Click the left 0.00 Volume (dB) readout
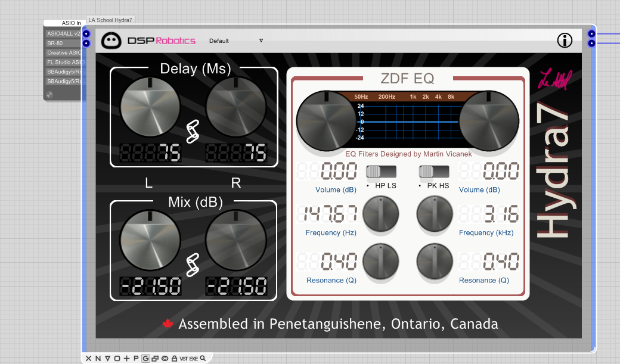Viewport: 620px width, 364px height. pos(327,172)
